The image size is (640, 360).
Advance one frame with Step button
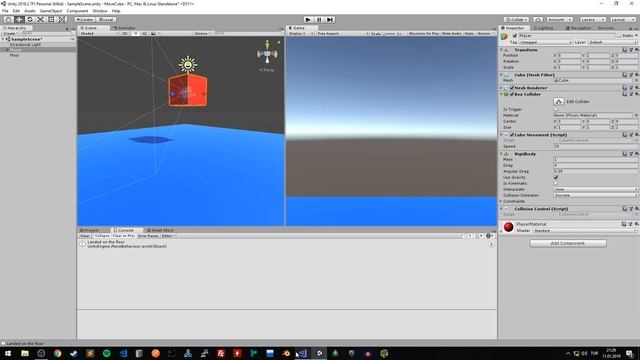pos(330,20)
